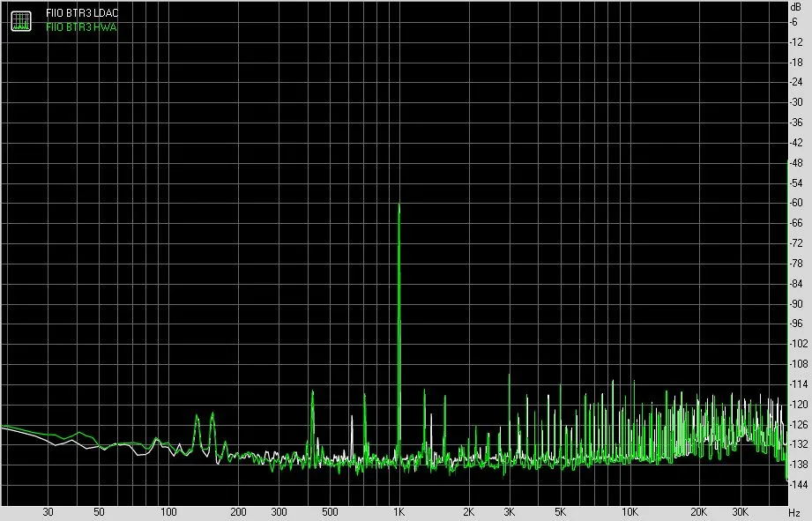Click the 5K frequency axis label
This screenshot has height=521, width=812.
click(561, 512)
